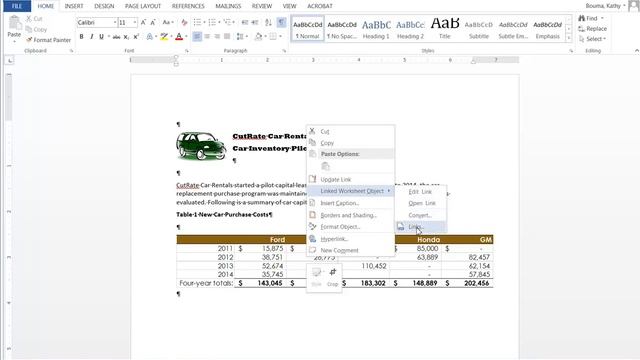The width and height of the screenshot is (640, 360).
Task: Click Align Right icon
Action: (217, 37)
